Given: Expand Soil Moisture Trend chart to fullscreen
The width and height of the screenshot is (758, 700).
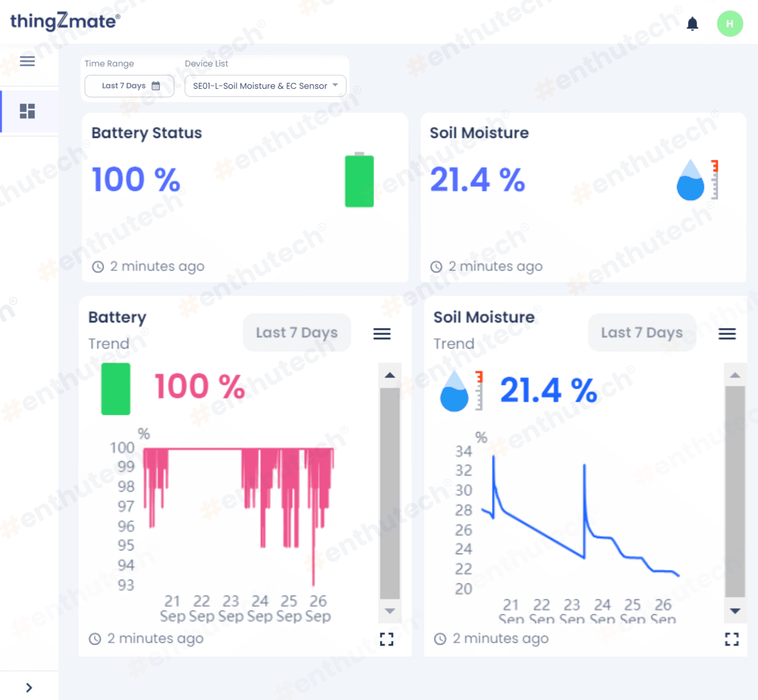Looking at the screenshot, I should click(x=732, y=639).
